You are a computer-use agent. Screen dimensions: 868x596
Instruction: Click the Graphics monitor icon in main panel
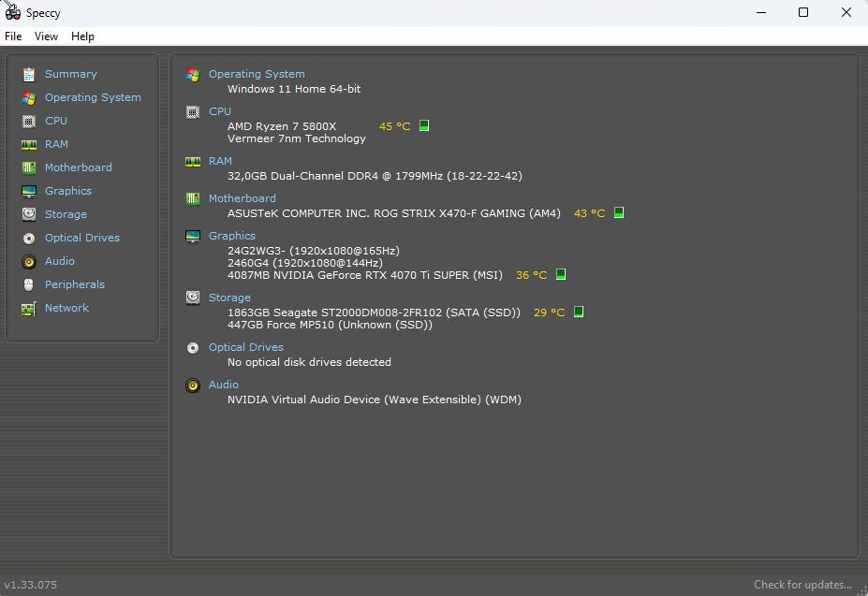click(193, 237)
